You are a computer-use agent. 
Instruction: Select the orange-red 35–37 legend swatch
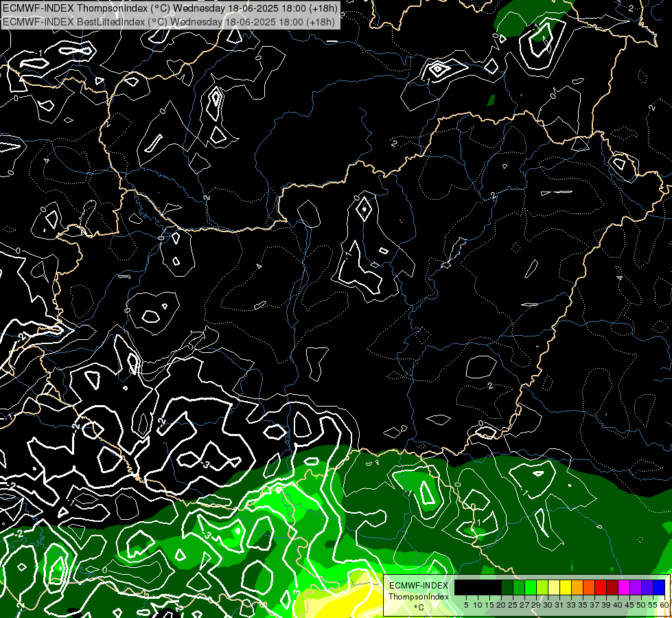pyautogui.click(x=589, y=587)
